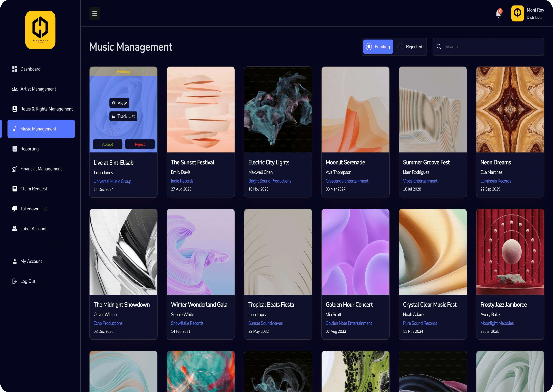Click the Golden Hour Concert title
Screen dimensions: 553x392
349,305
